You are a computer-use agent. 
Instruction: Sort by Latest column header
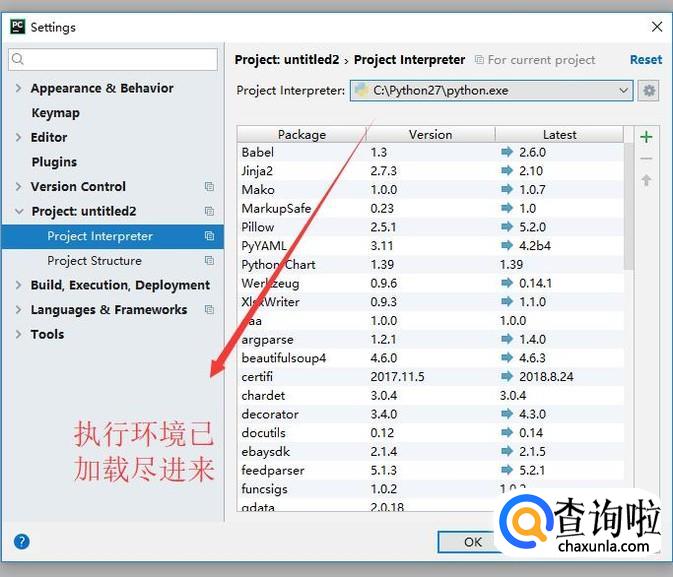[x=559, y=134]
